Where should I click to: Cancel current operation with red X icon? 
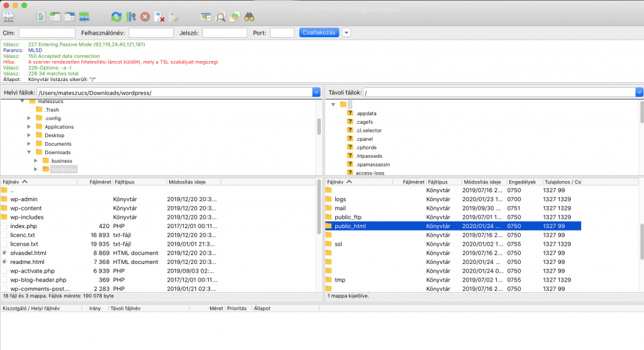click(x=145, y=17)
